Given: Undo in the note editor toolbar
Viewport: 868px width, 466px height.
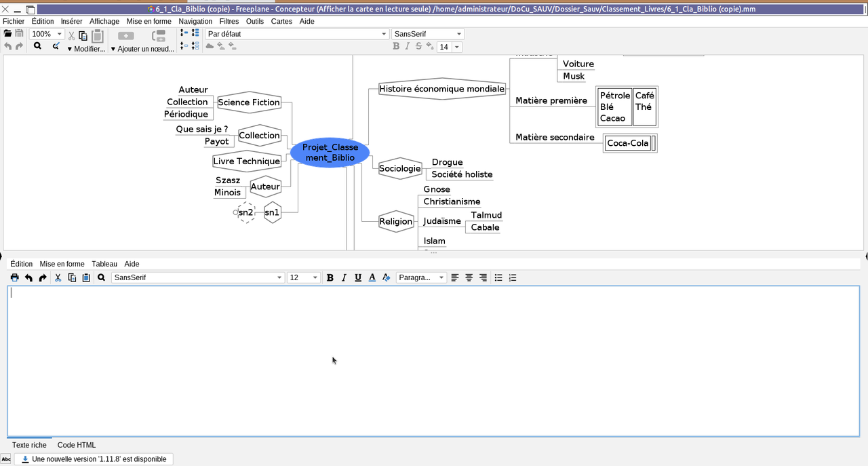Looking at the screenshot, I should click(x=28, y=277).
